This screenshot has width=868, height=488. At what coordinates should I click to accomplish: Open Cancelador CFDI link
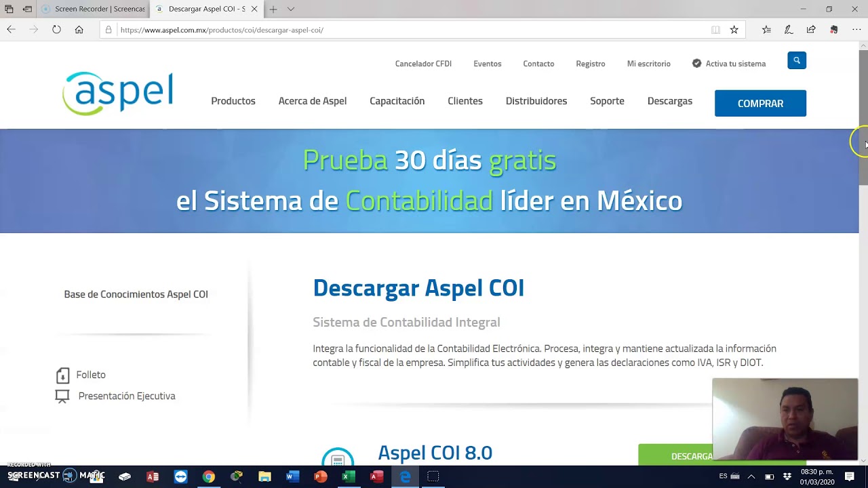[x=423, y=64]
